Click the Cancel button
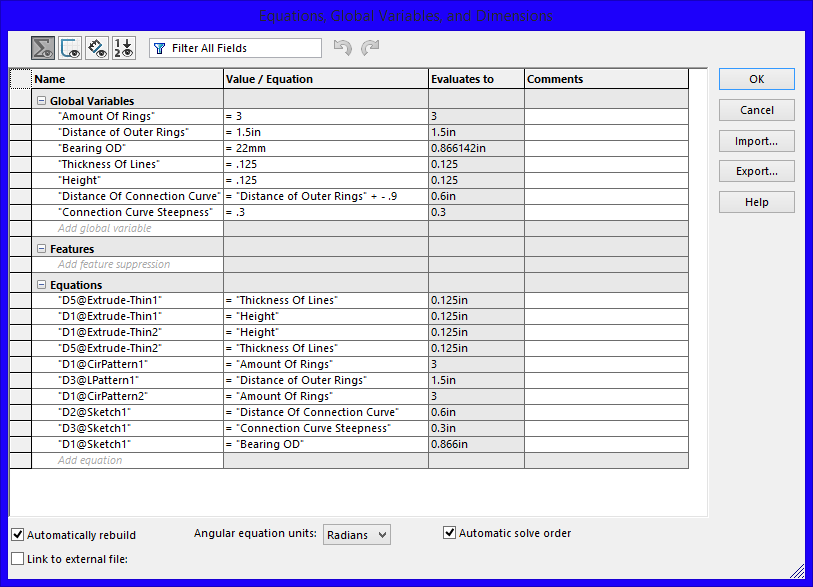 click(756, 110)
